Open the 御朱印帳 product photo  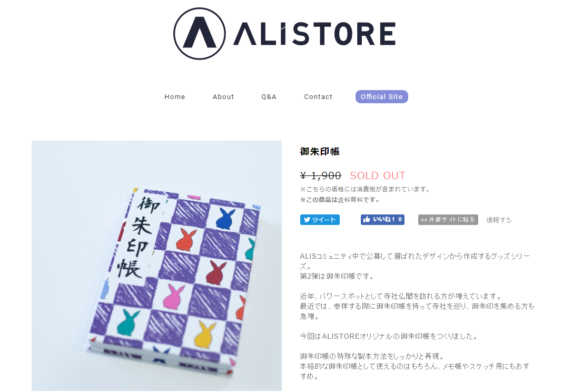pos(156,266)
